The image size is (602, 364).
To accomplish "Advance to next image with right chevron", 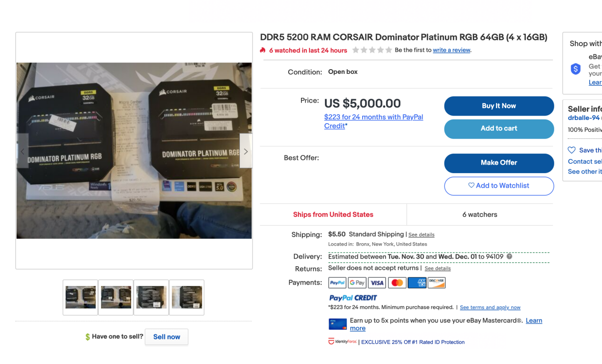I will 245,151.
